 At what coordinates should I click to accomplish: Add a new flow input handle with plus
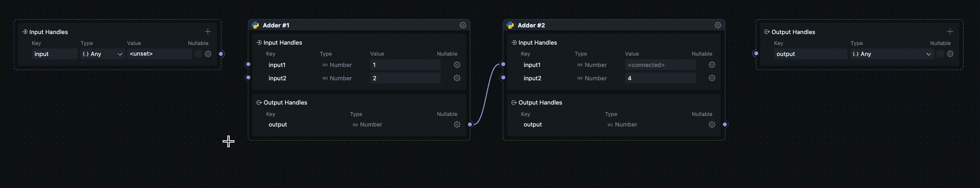pyautogui.click(x=208, y=32)
